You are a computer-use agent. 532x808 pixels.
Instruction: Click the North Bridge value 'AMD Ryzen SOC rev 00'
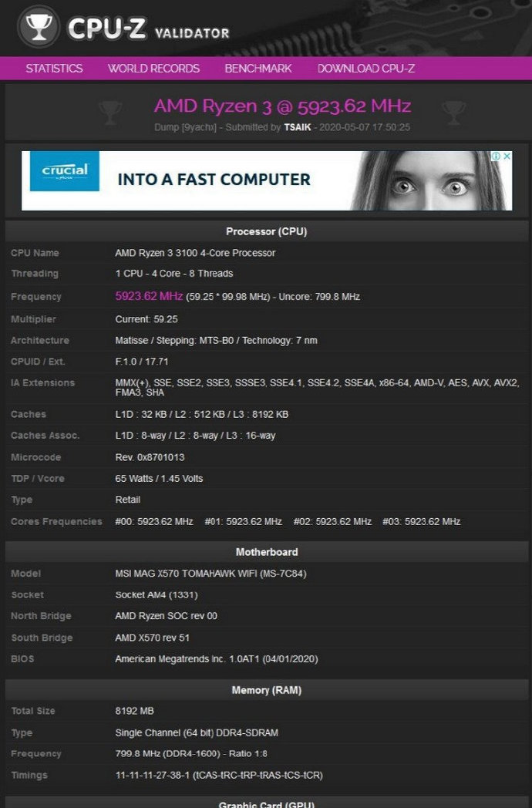(x=167, y=616)
